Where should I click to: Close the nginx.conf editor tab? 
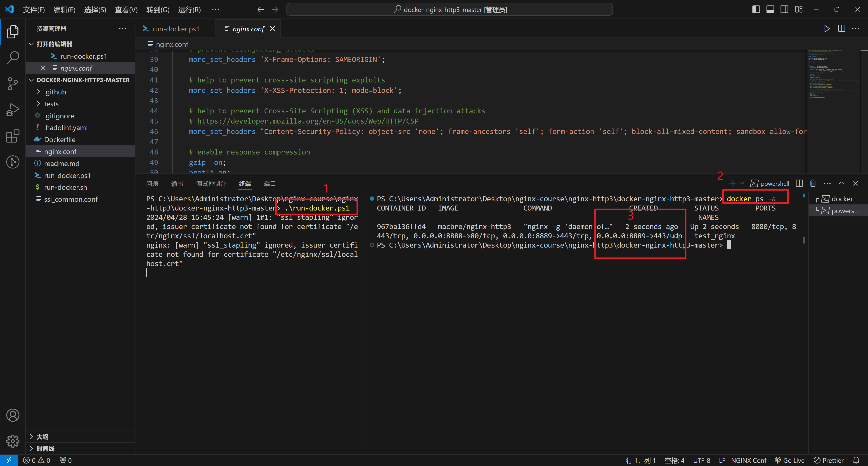[272, 29]
